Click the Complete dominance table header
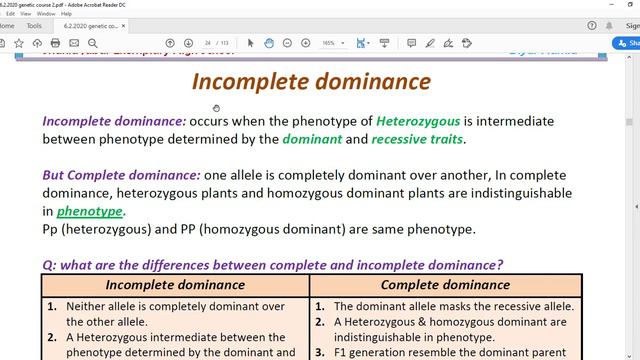 tap(445, 285)
